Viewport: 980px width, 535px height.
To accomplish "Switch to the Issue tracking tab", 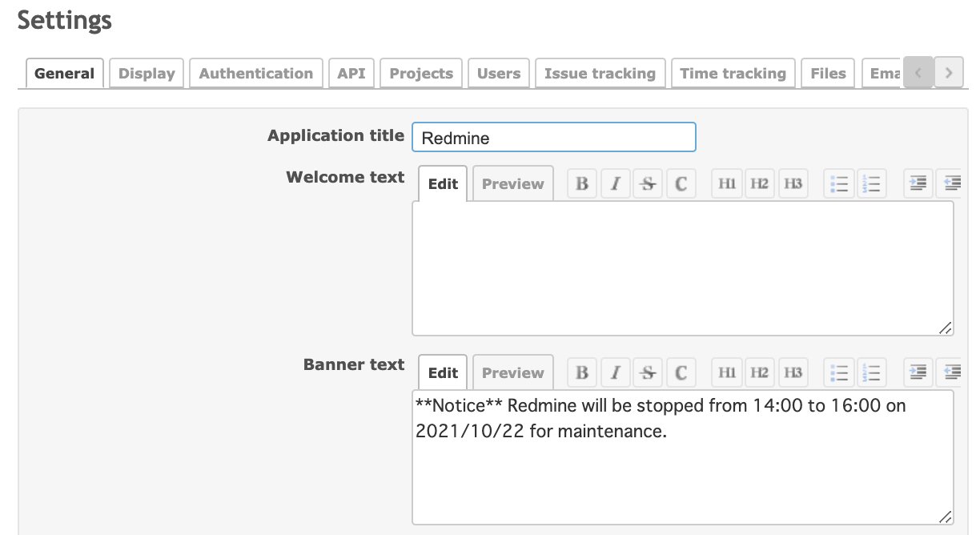I will click(x=600, y=74).
